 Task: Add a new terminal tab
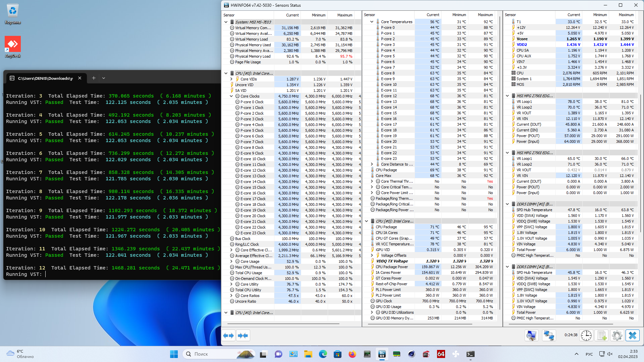pyautogui.click(x=94, y=78)
